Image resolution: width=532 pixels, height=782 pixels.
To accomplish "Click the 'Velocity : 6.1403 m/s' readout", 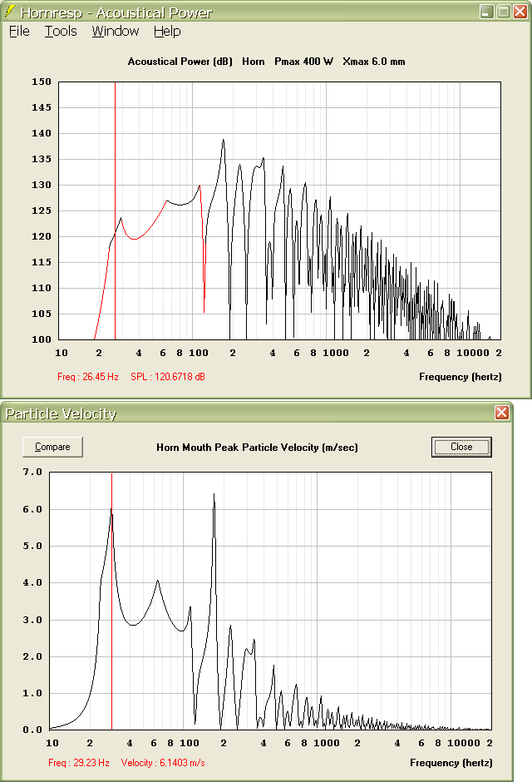I will click(163, 763).
